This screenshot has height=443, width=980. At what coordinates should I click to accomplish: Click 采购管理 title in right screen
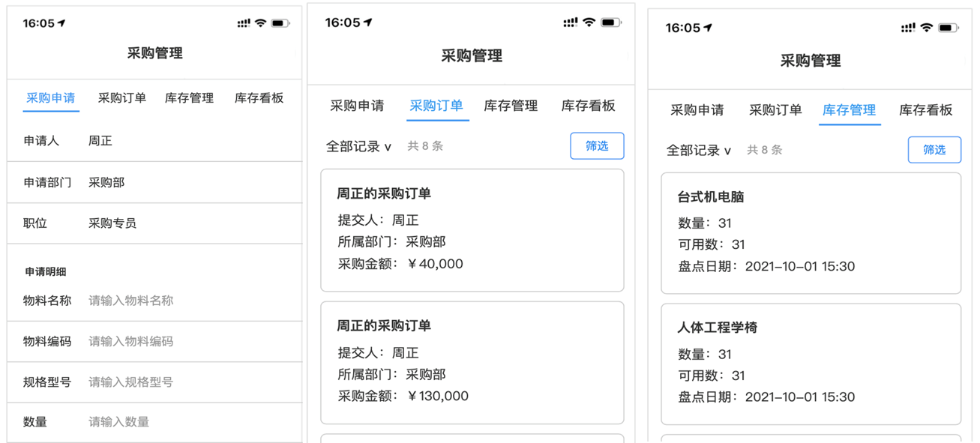point(811,61)
